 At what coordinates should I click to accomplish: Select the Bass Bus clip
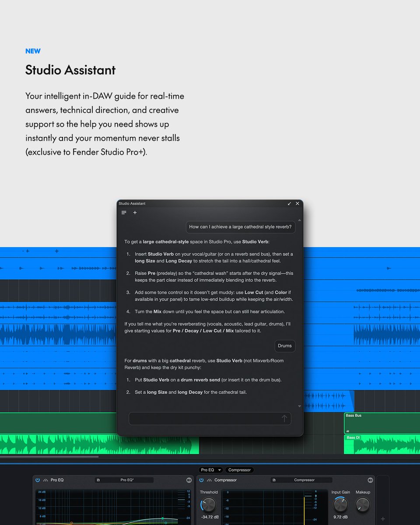pyautogui.click(x=382, y=423)
